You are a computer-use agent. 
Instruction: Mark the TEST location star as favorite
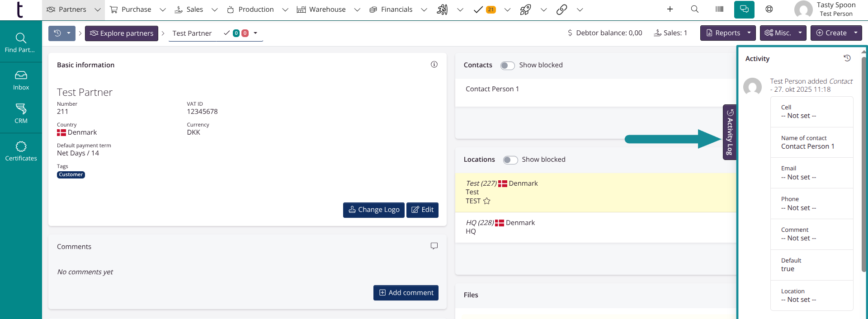(487, 201)
